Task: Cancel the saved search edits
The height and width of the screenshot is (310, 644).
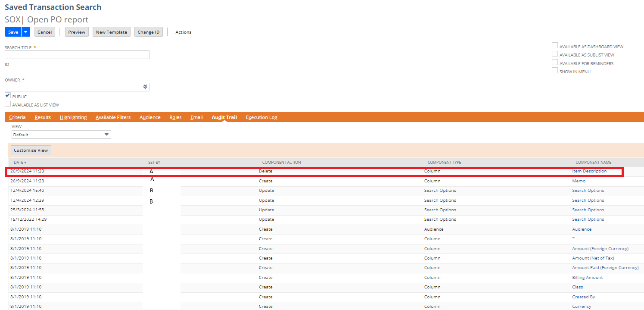Action: click(x=44, y=31)
